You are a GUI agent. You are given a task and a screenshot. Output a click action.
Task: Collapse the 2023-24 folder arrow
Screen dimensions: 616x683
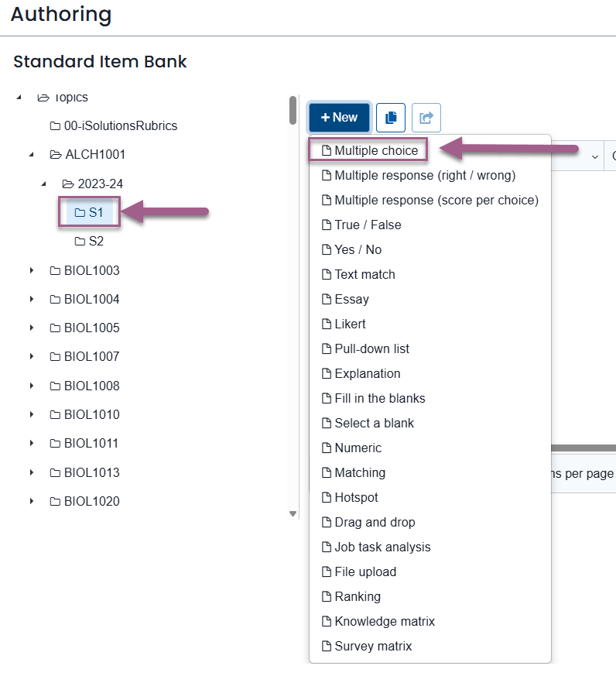tap(43, 184)
